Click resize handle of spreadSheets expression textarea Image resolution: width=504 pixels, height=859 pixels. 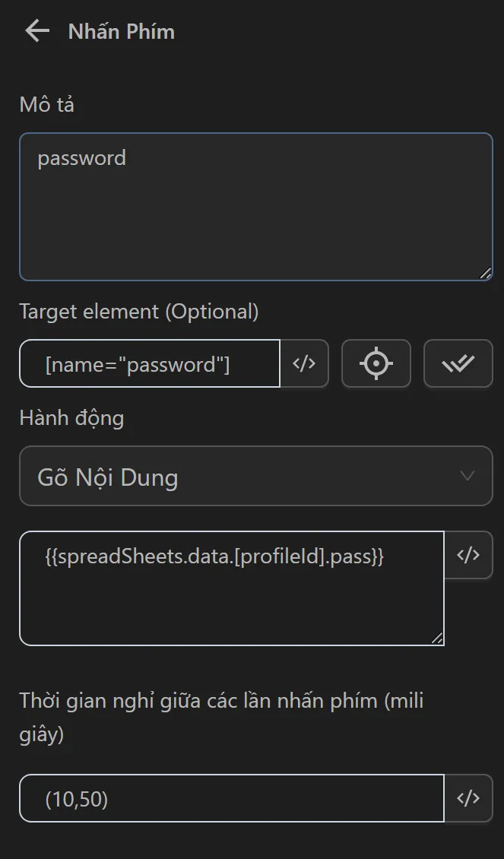click(436, 639)
